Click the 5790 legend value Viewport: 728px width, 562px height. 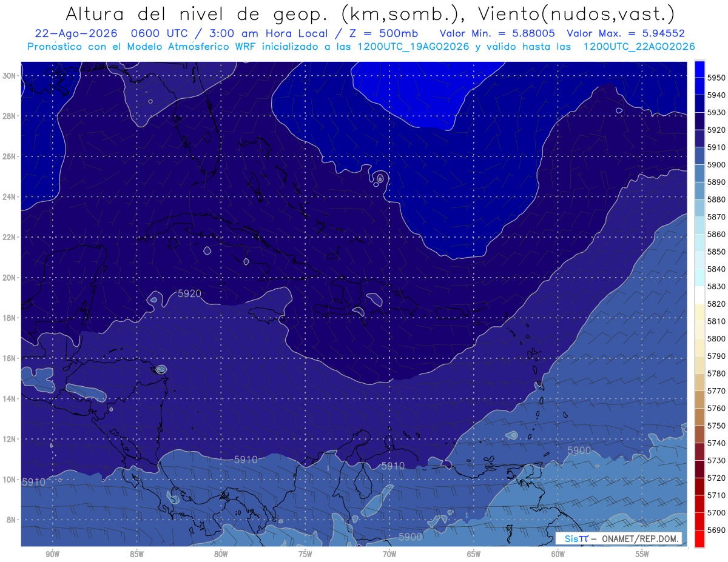(x=716, y=356)
